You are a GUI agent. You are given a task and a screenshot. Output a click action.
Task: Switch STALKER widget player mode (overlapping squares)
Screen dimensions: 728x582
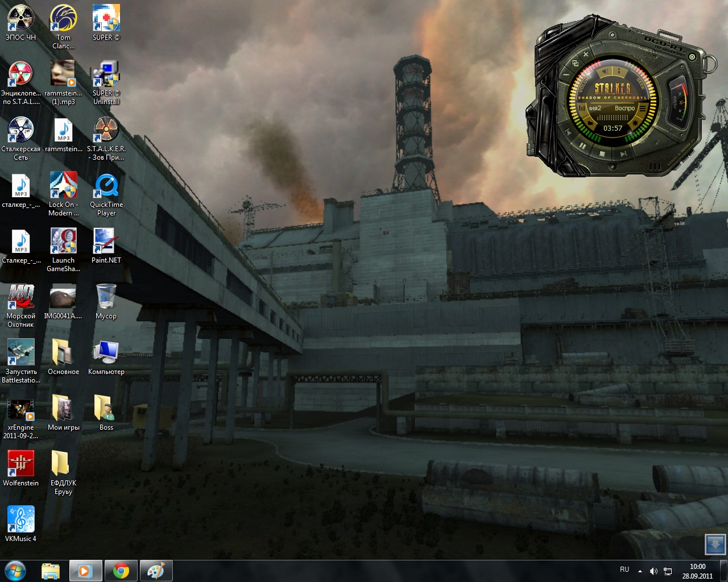pos(575,63)
